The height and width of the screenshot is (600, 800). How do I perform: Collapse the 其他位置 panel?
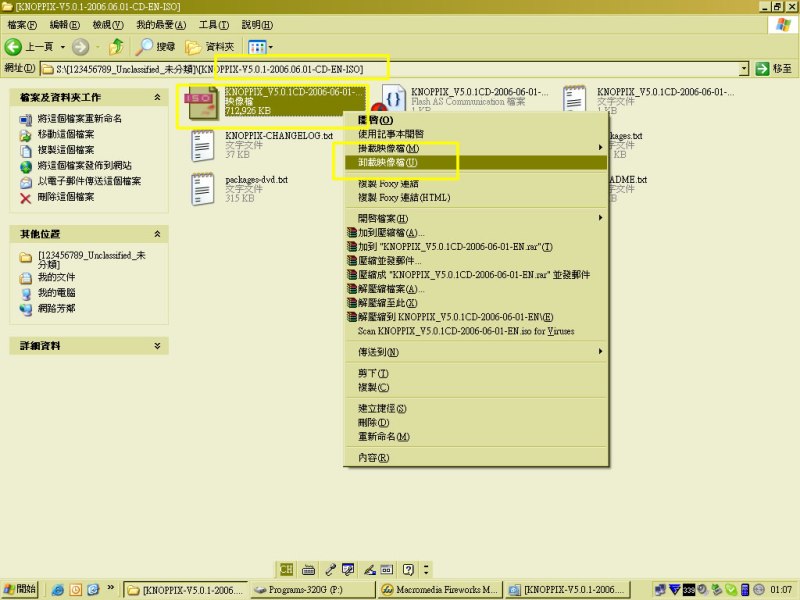tap(157, 234)
